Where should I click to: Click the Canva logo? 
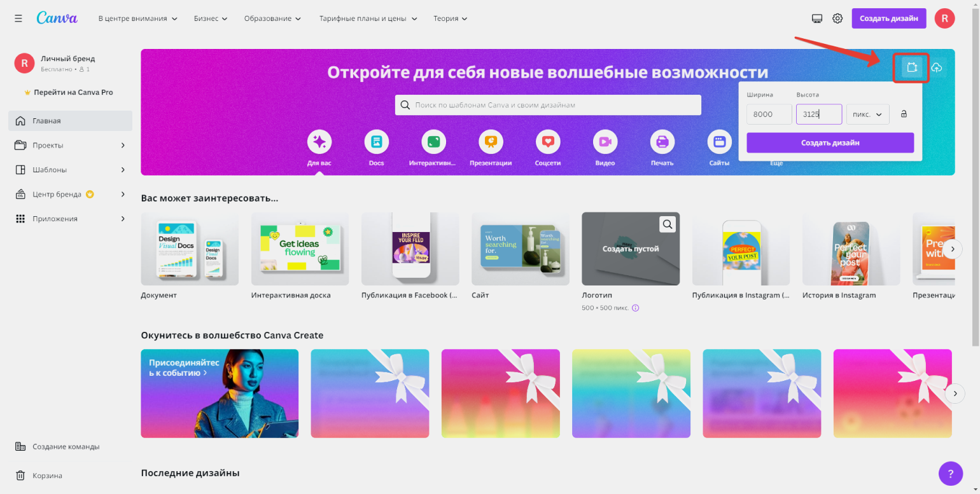coord(57,18)
